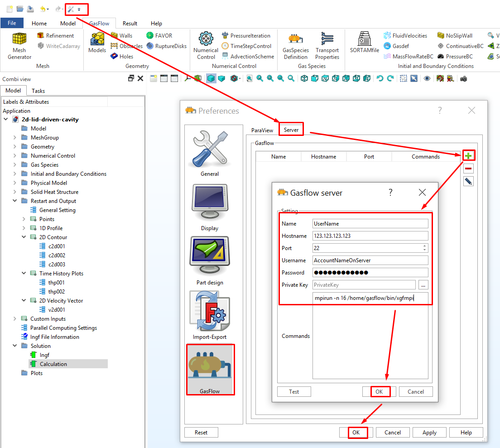The width and height of the screenshot is (500, 448).
Task: Select the GasFlow preferences category icon
Action: tap(209, 369)
